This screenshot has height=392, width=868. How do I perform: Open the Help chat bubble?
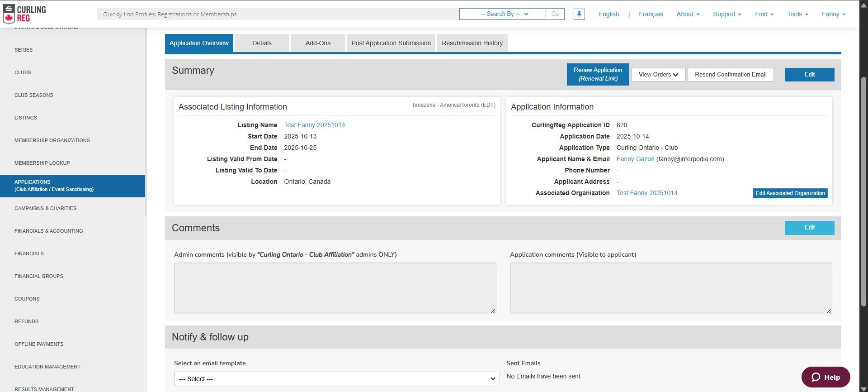pos(826,377)
